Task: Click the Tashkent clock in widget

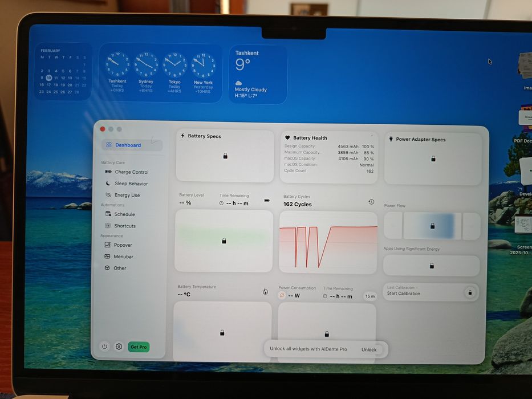Action: pyautogui.click(x=117, y=64)
